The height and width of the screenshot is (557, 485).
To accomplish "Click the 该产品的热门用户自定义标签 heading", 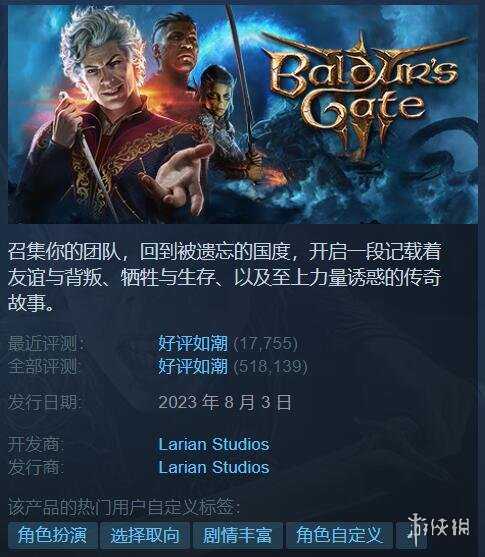I will (x=124, y=507).
